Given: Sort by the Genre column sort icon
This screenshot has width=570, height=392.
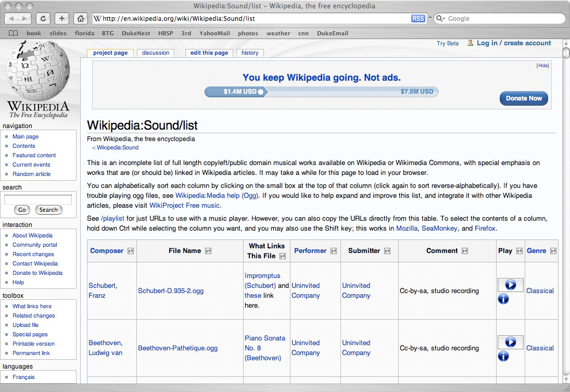Looking at the screenshot, I should [x=553, y=251].
